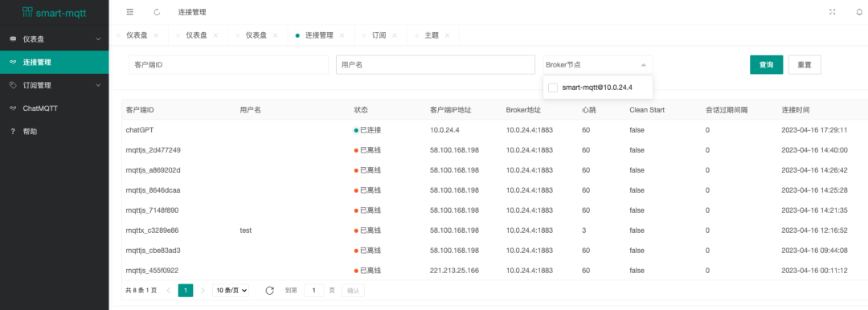Open the notifications bell

point(859,11)
